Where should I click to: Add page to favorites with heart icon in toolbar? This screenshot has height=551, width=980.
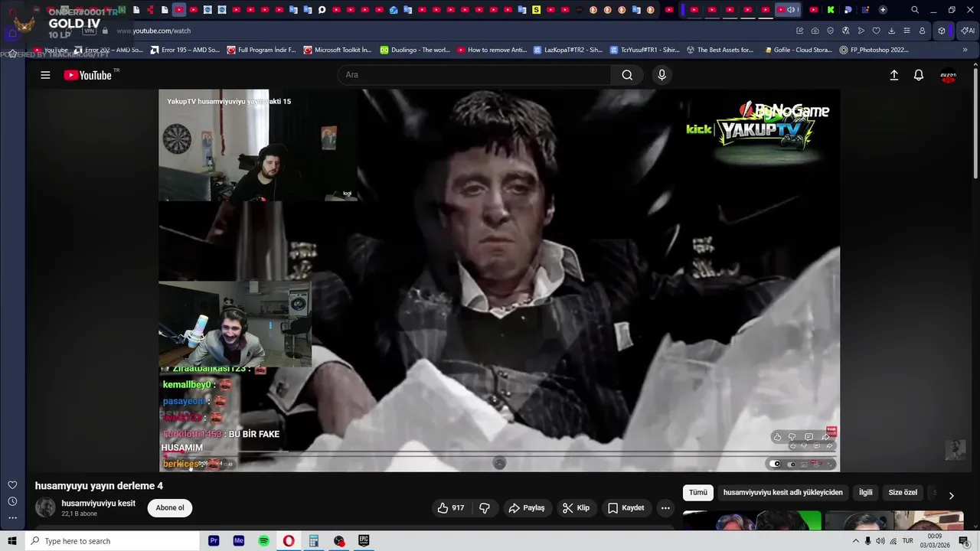click(x=876, y=31)
